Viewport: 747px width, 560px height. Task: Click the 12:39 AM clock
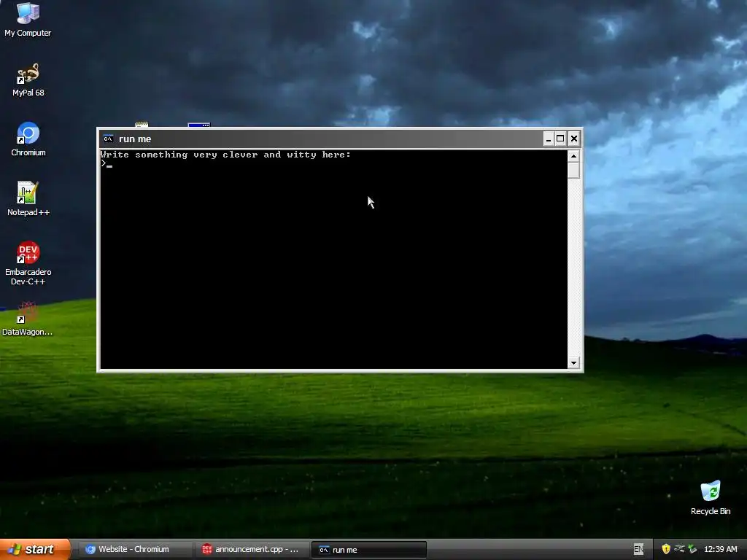720,549
